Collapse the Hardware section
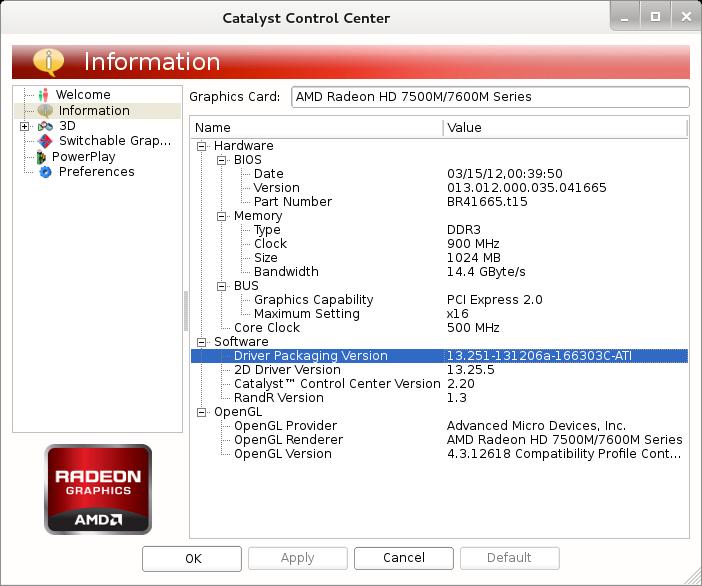 (x=202, y=146)
